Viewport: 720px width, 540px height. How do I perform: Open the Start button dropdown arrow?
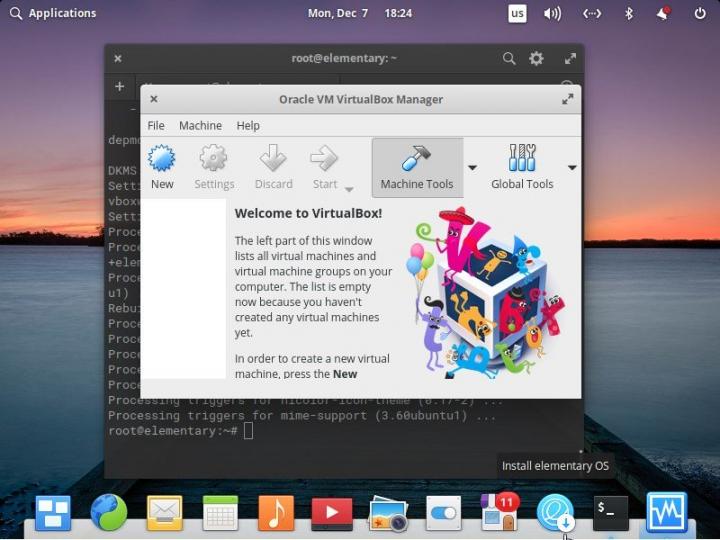coord(349,189)
